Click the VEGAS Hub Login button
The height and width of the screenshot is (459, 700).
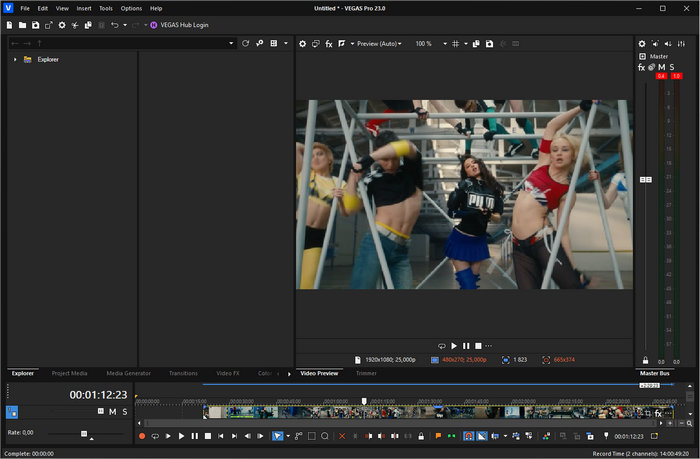(179, 25)
